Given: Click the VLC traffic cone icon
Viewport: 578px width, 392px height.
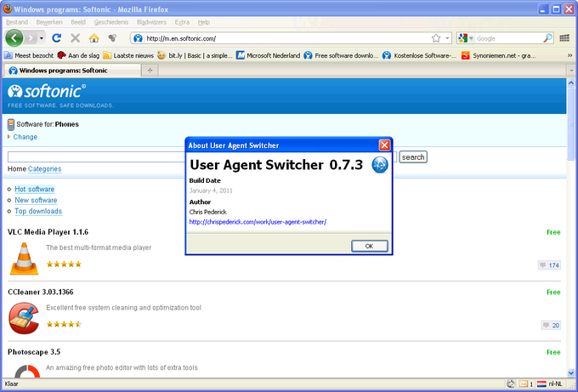Looking at the screenshot, I should pyautogui.click(x=24, y=258).
